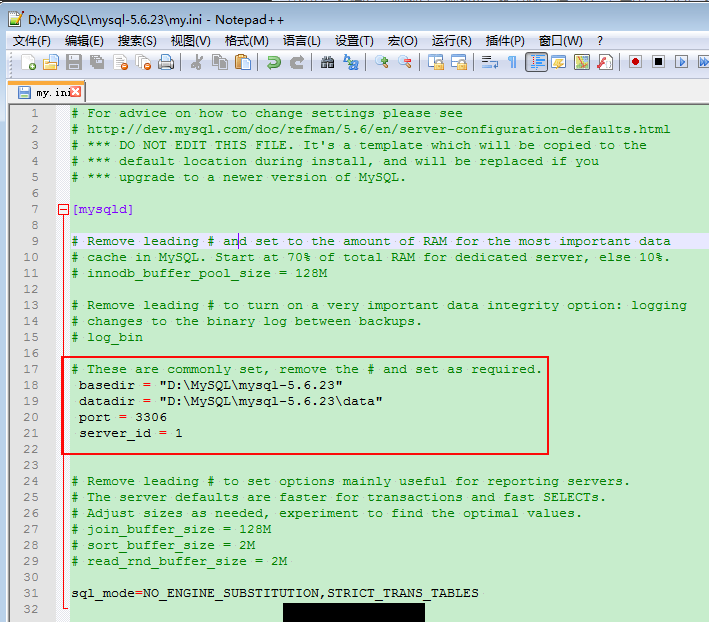Open the 插件(P) menu
This screenshot has width=709, height=622.
(505, 41)
